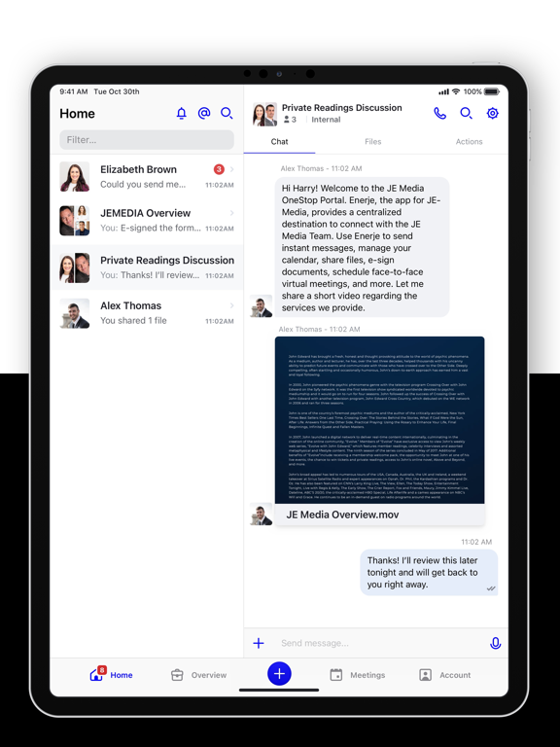The height and width of the screenshot is (747, 560).
Task: Switch to the Files tab
Action: (373, 141)
